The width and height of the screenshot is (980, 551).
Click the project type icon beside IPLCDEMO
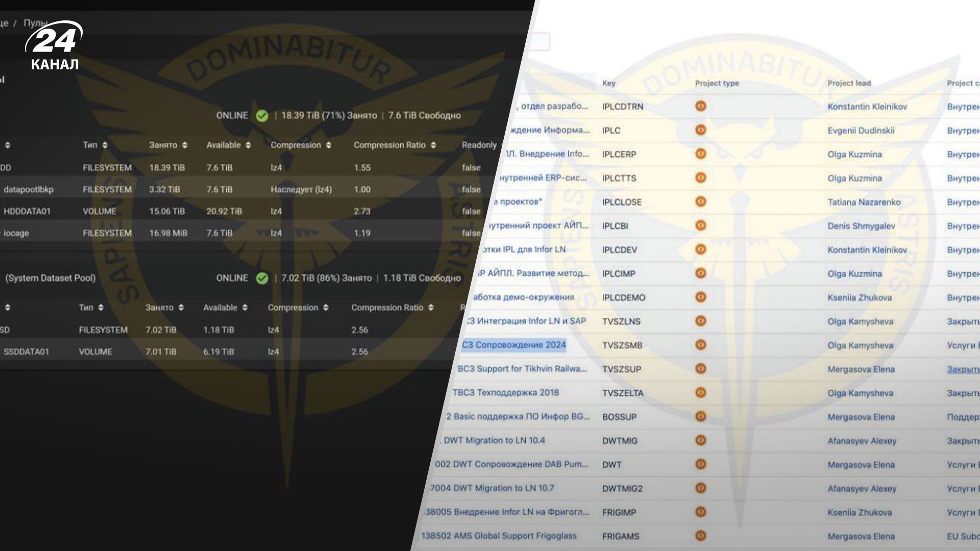pos(701,297)
